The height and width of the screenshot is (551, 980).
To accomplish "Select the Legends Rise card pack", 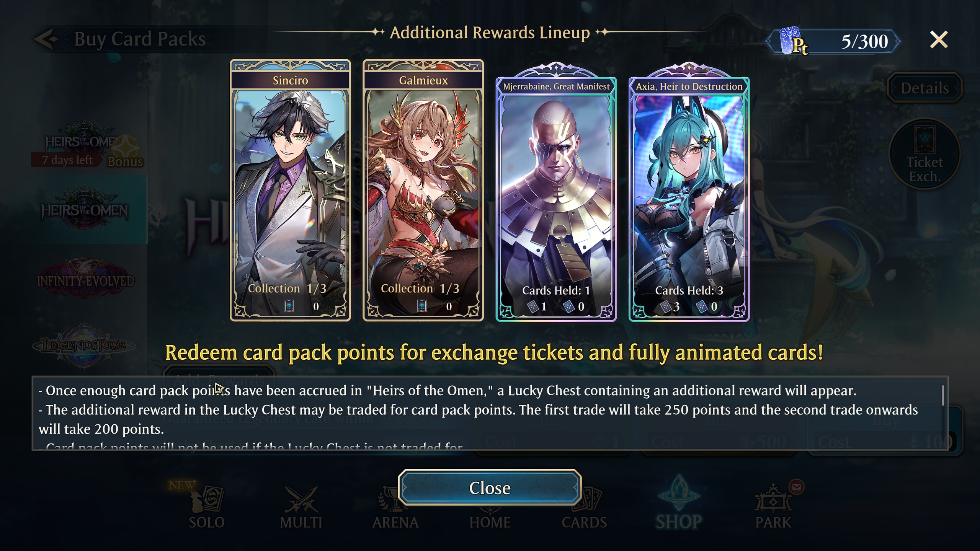I will pyautogui.click(x=84, y=346).
